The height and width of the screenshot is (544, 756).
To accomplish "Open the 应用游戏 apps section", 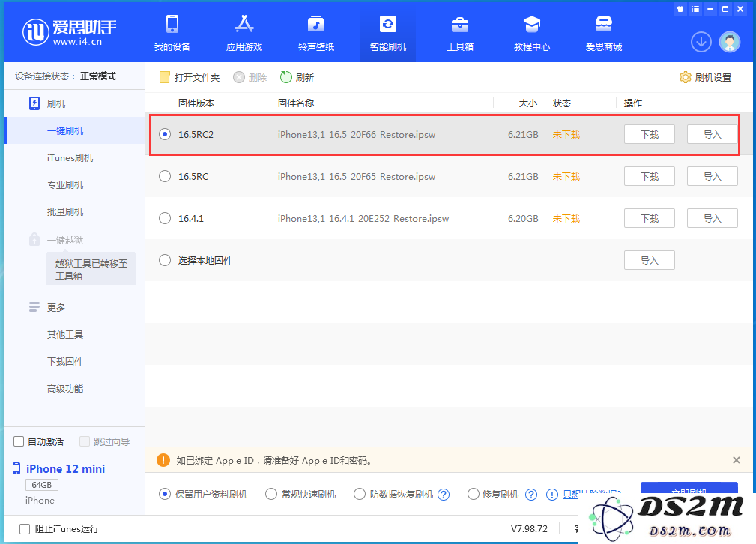I will click(x=244, y=33).
